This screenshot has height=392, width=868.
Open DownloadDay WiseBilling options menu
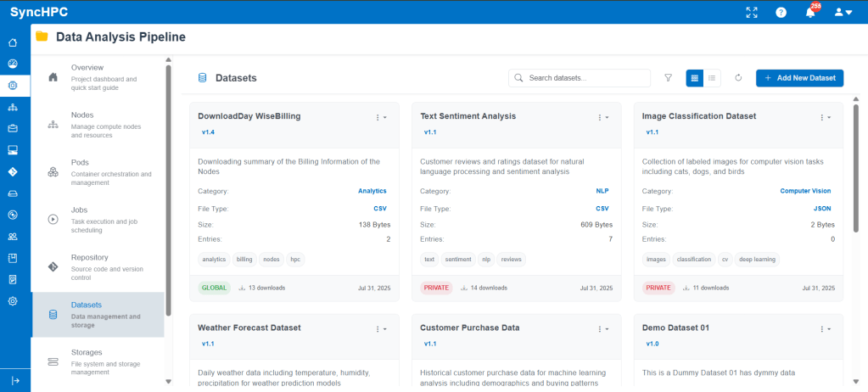point(380,117)
